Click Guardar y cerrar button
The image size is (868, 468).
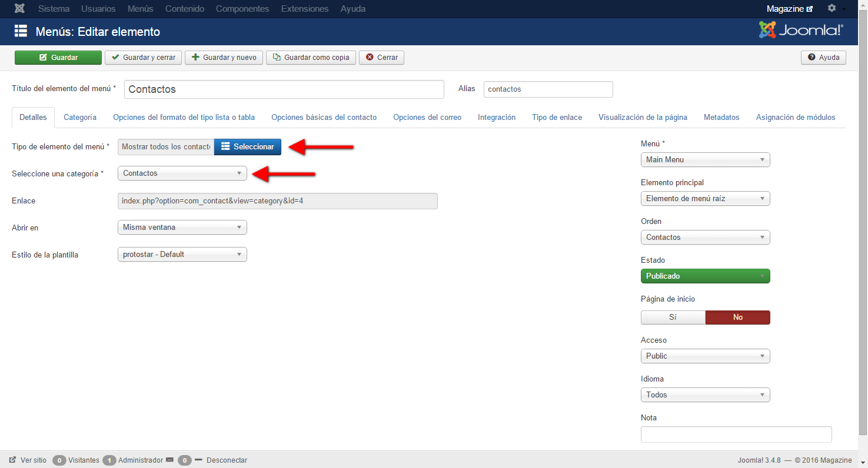[x=144, y=58]
